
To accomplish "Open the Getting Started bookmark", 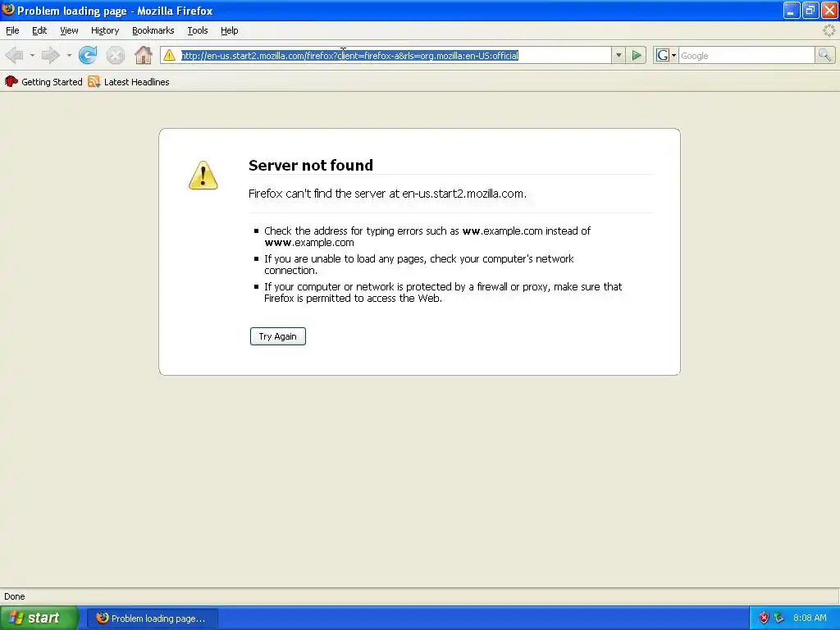I will (43, 82).
